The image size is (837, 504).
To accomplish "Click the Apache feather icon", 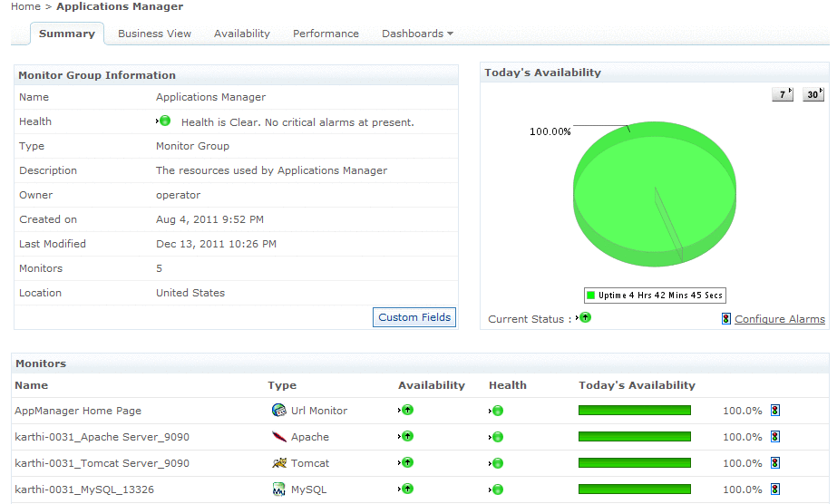I will (279, 437).
